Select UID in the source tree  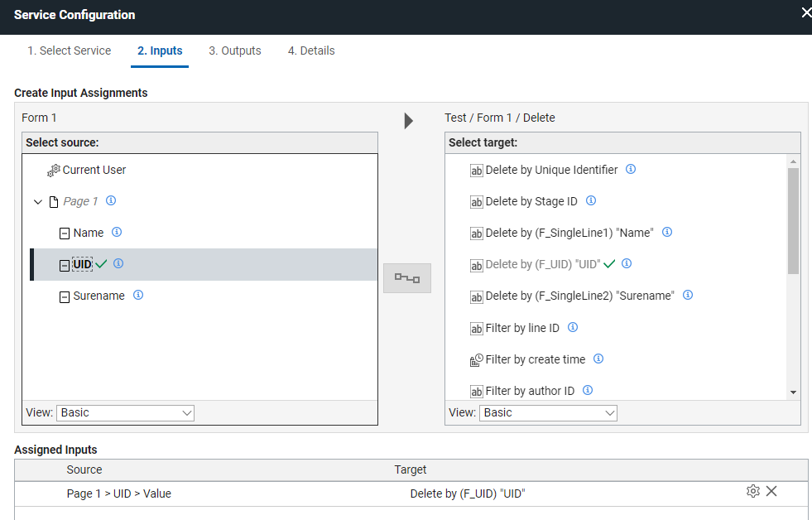[x=82, y=265]
